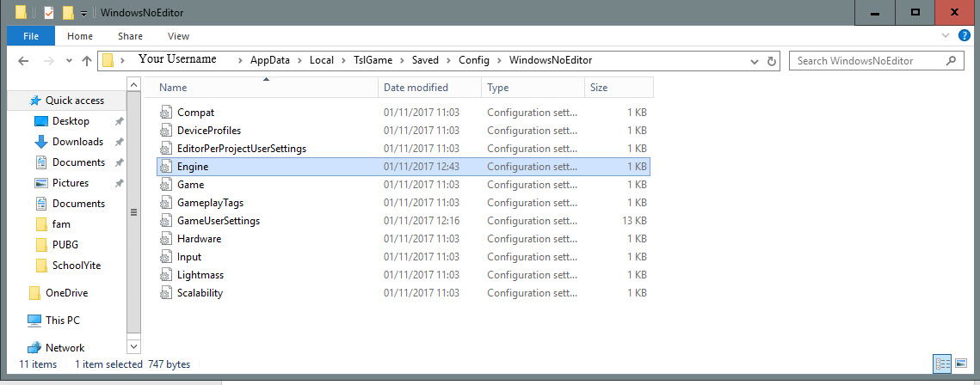Expand the ribbon with chevron
The height and width of the screenshot is (385, 980).
[945, 36]
